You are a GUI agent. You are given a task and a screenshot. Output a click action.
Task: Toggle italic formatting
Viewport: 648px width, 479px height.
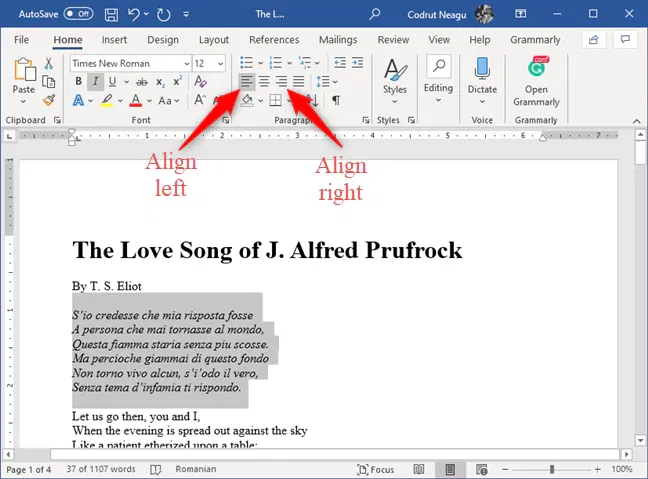(x=96, y=82)
